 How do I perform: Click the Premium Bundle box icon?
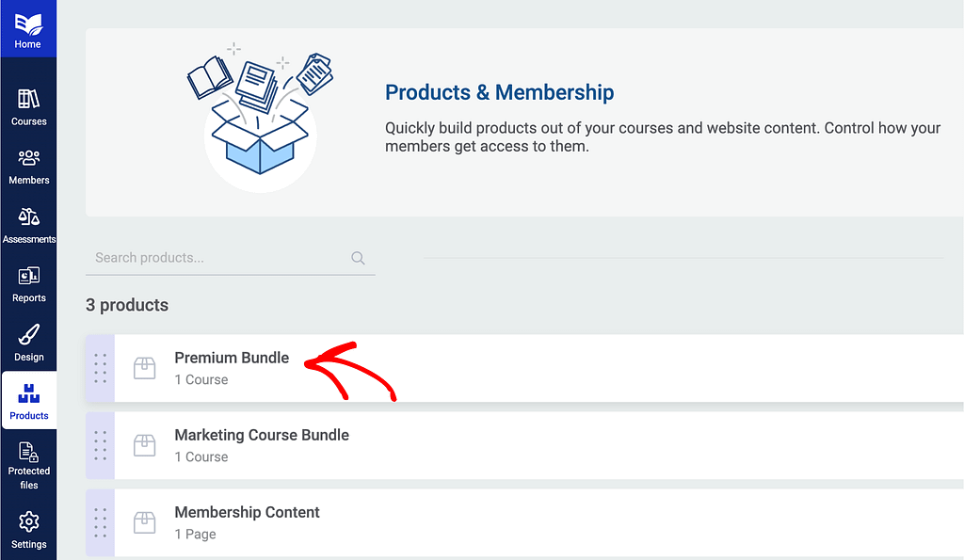click(x=144, y=368)
